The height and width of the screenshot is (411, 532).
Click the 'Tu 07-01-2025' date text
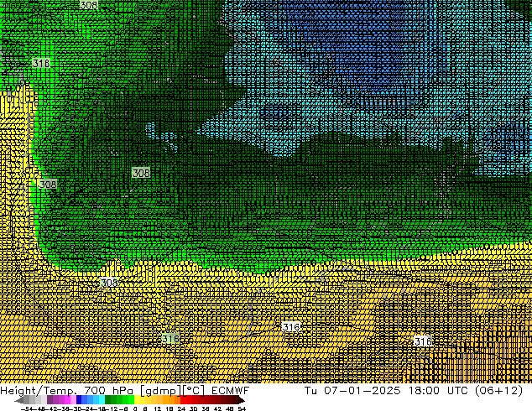pos(352,391)
